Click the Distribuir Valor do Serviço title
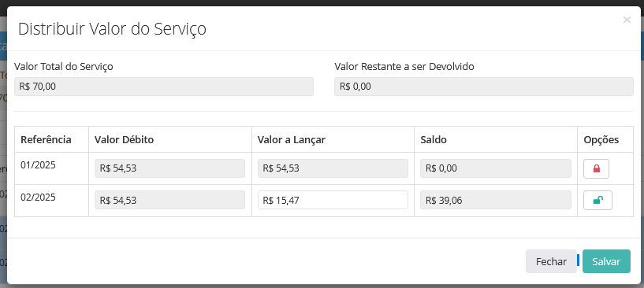644x288 pixels. click(x=112, y=29)
